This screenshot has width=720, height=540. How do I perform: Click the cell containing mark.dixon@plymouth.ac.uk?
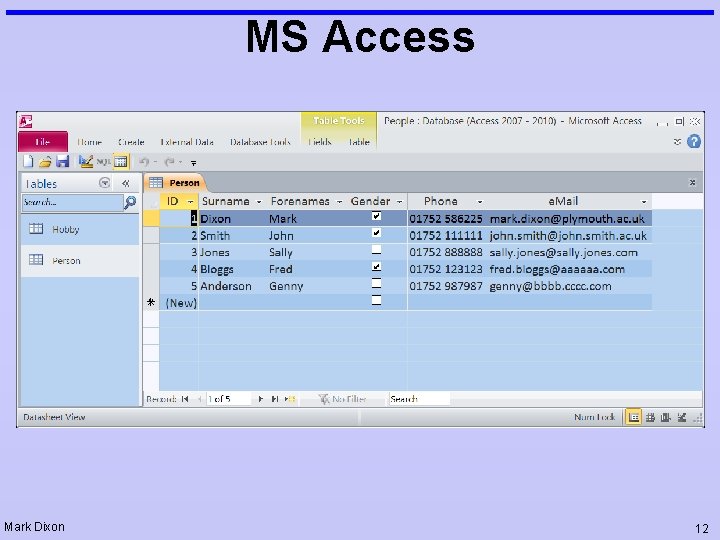pos(569,219)
